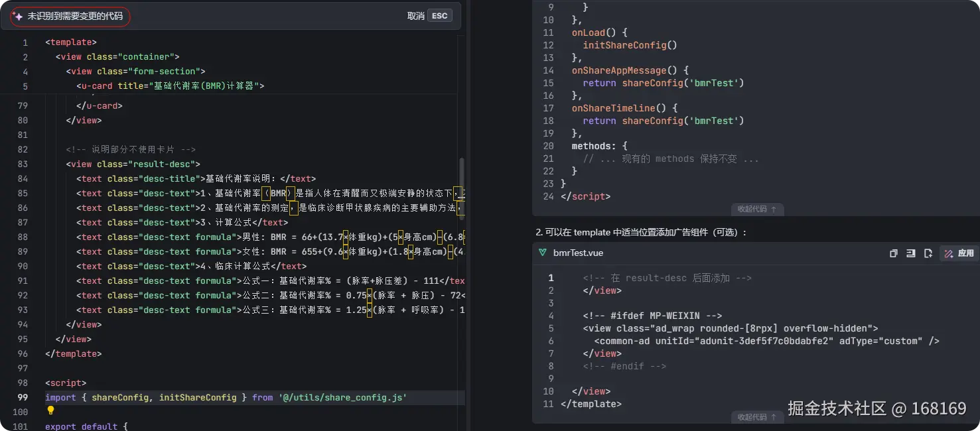The width and height of the screenshot is (980, 431).
Task: Click the sticky line view class="form-section"
Action: click(x=135, y=72)
